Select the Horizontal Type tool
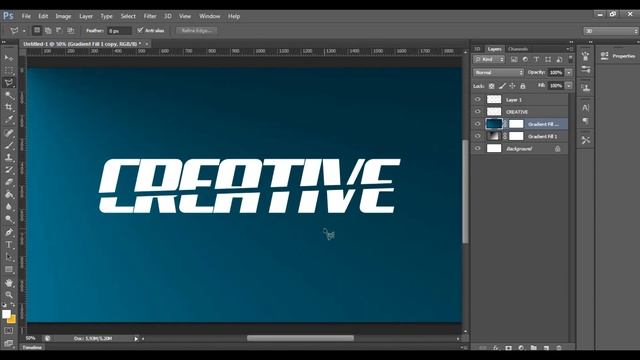640x360 pixels. click(x=9, y=245)
